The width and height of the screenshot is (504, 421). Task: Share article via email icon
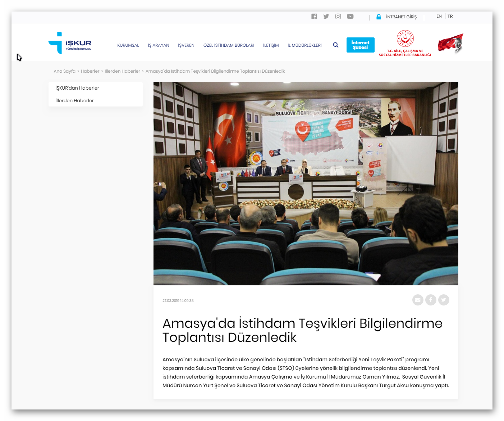coord(418,300)
